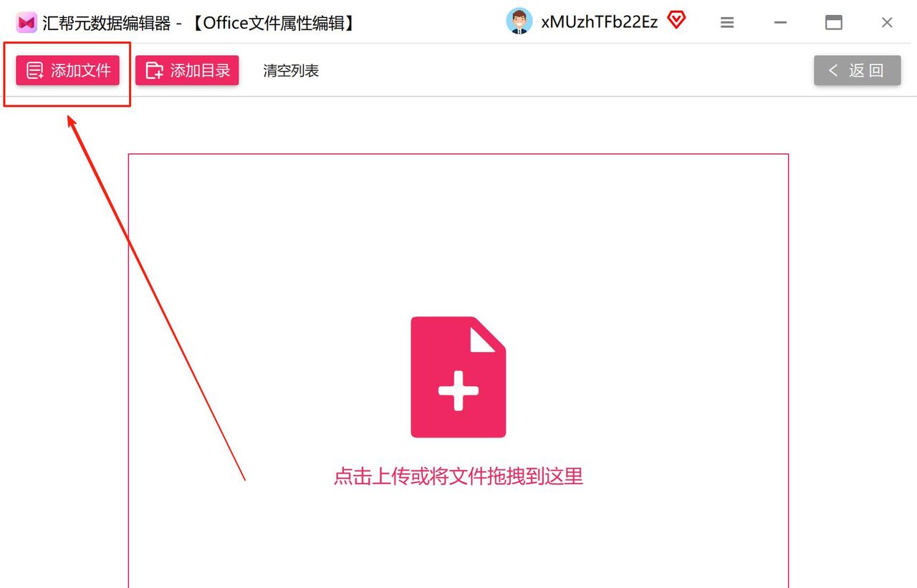Click the document icon inside 添加文件

34,70
